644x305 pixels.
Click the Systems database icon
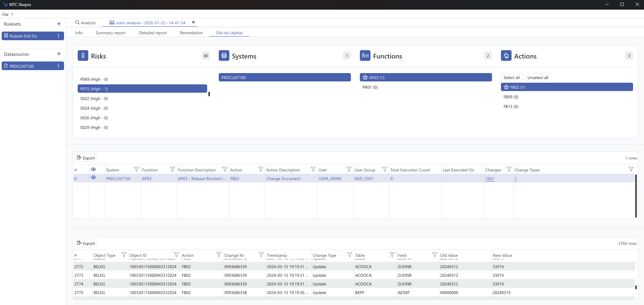(224, 55)
